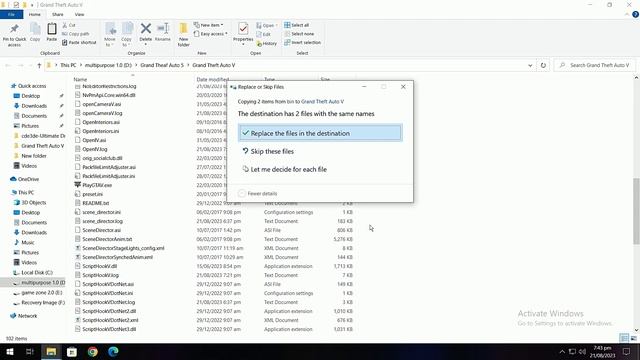The image size is (640, 360).
Task: Click the Refresh address bar button
Action: pos(543,65)
